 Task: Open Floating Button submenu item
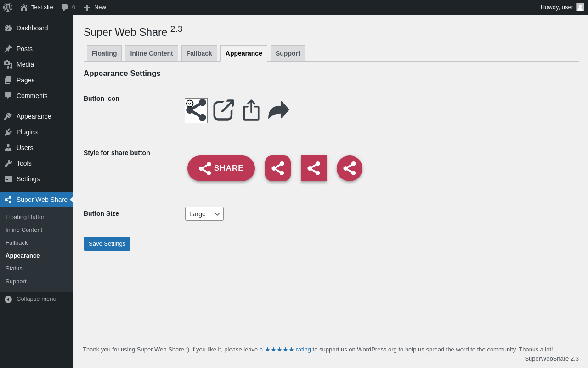coord(37,217)
